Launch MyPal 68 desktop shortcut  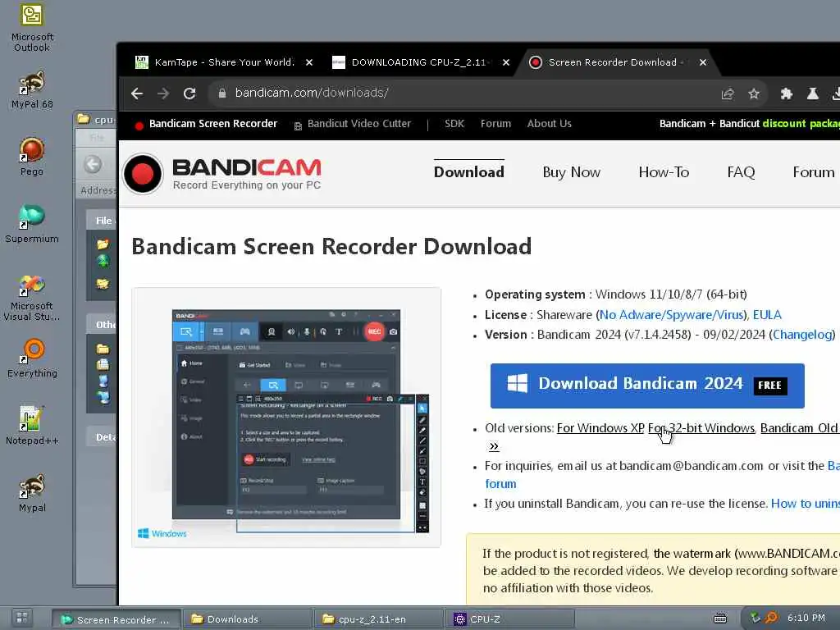coord(32,89)
